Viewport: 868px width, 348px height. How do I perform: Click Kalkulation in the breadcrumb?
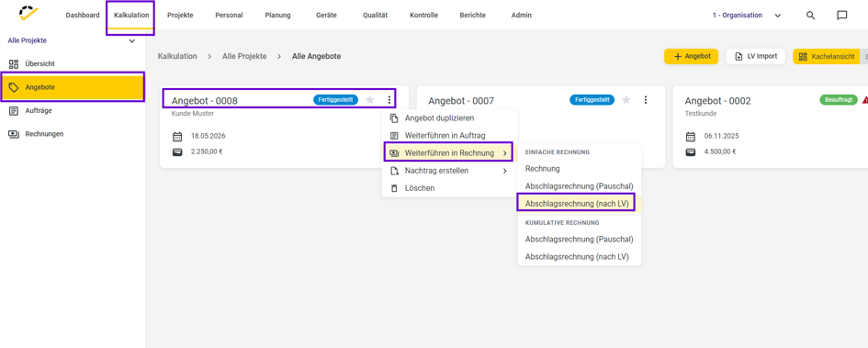point(177,56)
